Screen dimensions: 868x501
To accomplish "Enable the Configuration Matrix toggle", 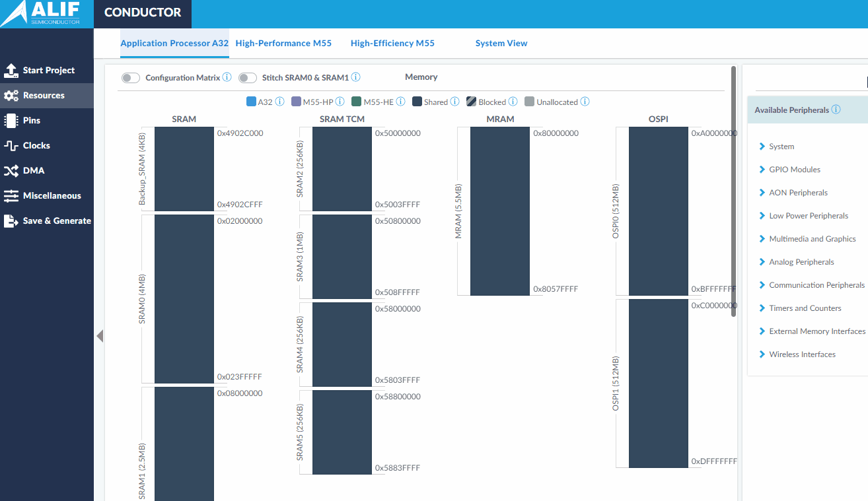I will click(131, 78).
